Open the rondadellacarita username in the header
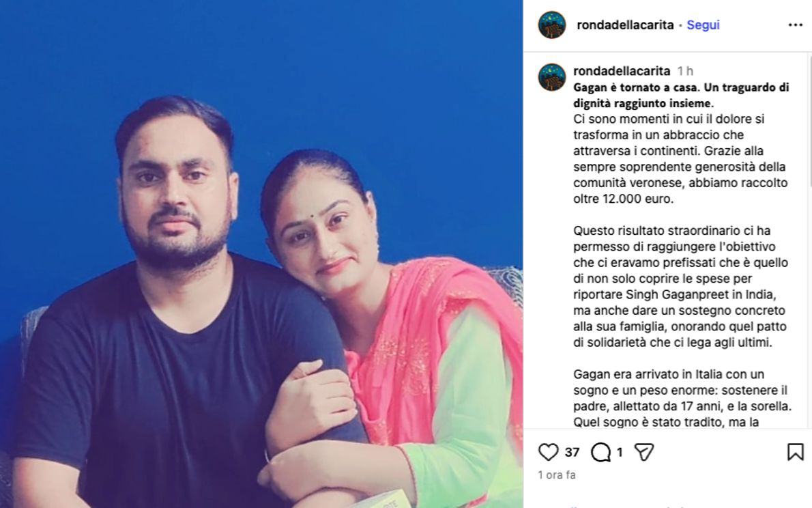Image resolution: width=812 pixels, height=508 pixels. [x=625, y=25]
